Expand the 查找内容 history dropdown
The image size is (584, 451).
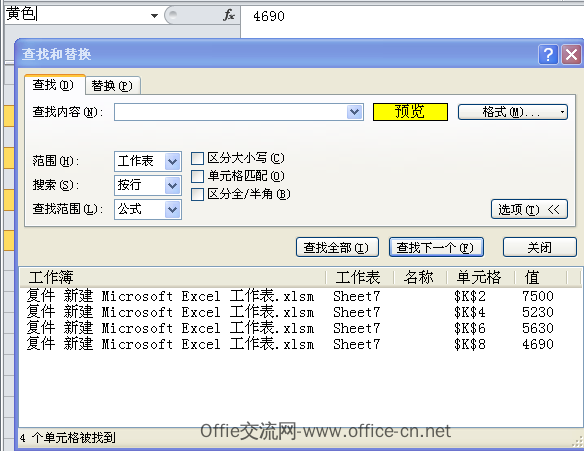click(x=354, y=112)
